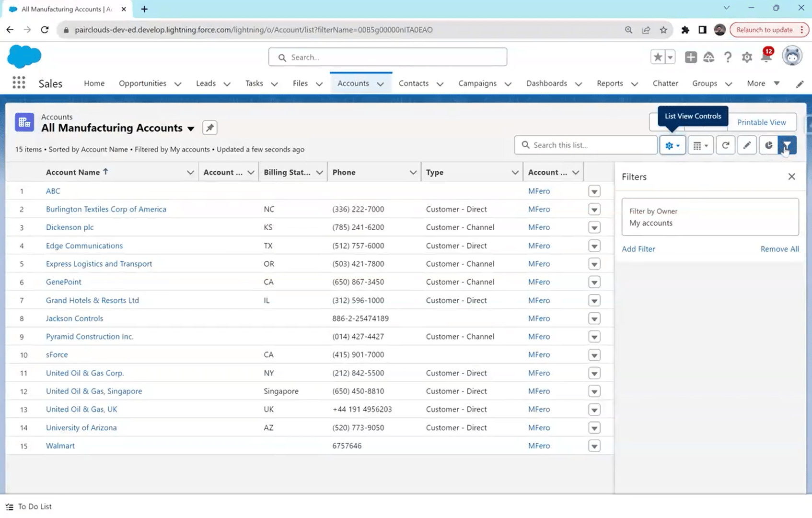This screenshot has width=812, height=518.
Task: Click the Edit List pencil icon
Action: 747,145
